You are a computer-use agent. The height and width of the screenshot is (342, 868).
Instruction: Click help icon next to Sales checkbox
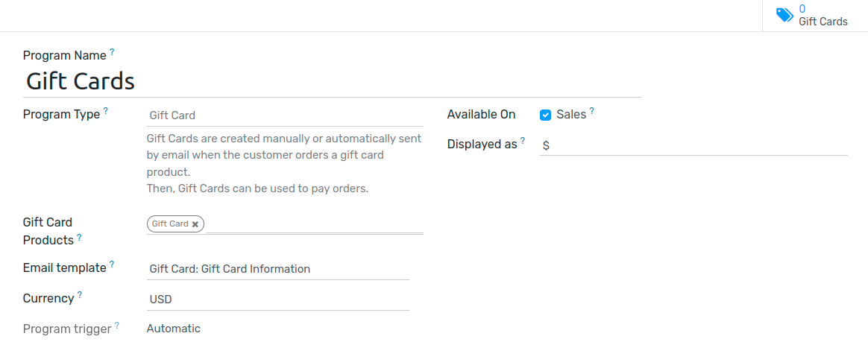pyautogui.click(x=592, y=111)
